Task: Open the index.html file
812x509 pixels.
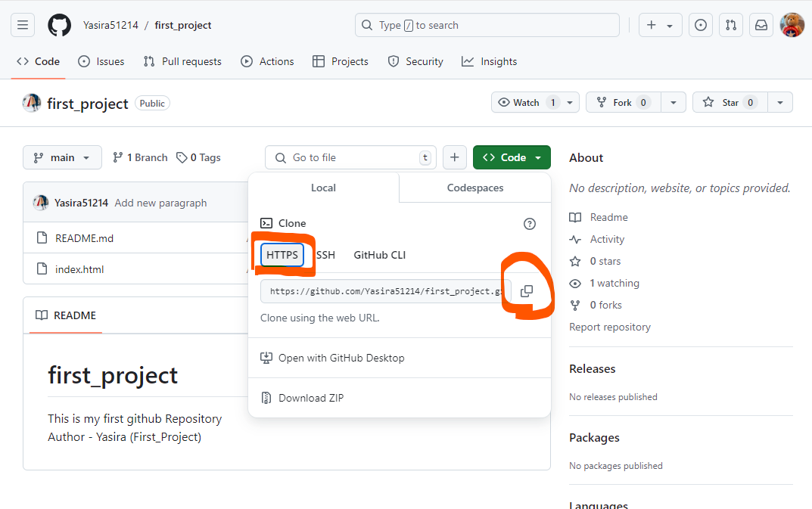Action: point(79,269)
